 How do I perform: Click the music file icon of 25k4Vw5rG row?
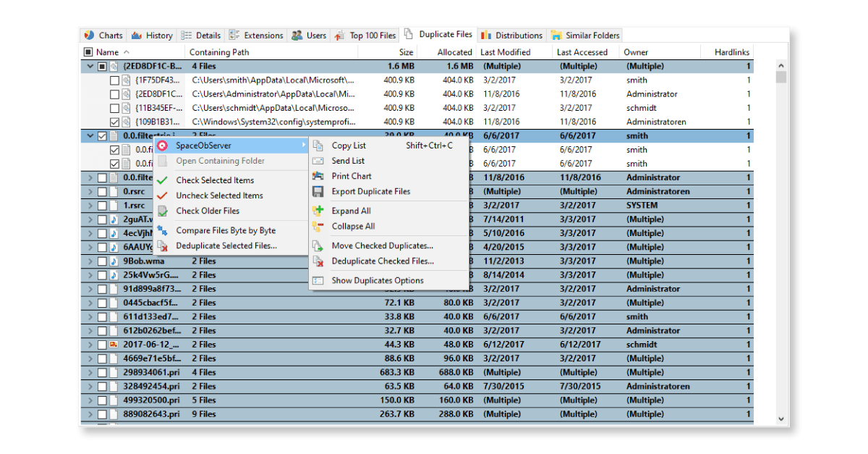(x=114, y=275)
